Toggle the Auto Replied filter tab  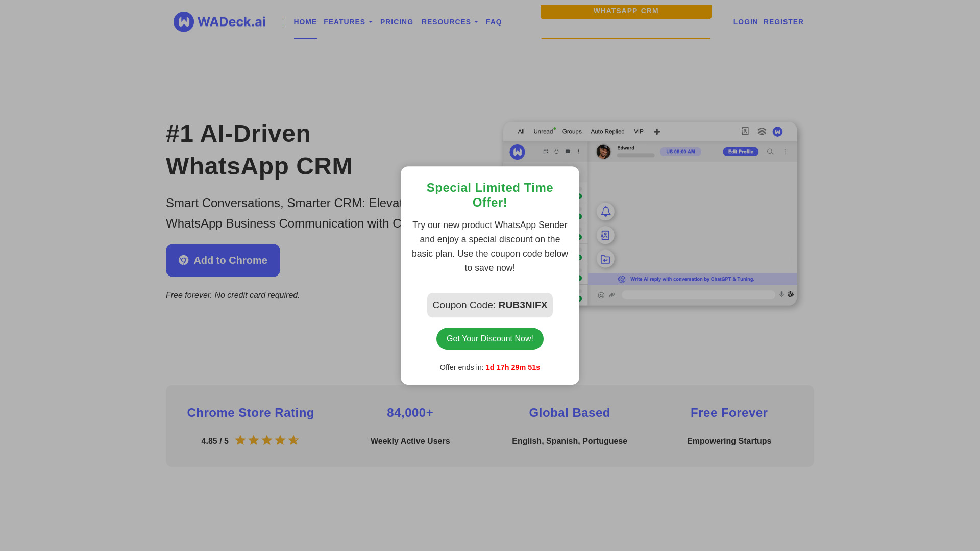click(607, 131)
